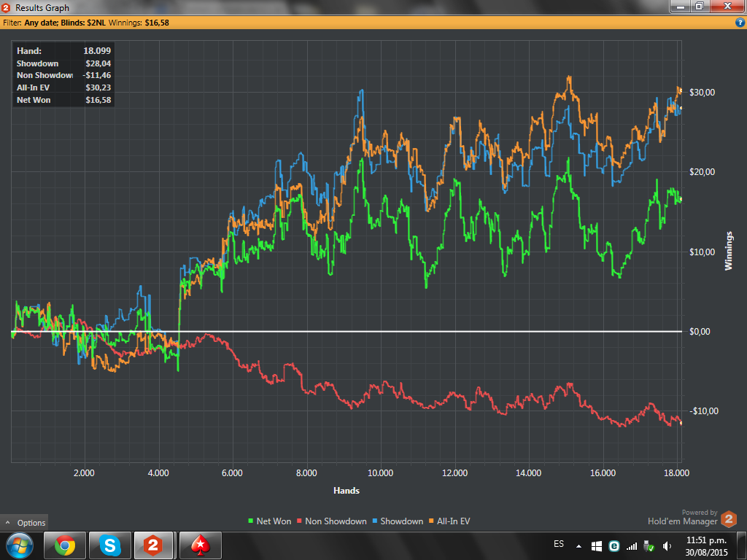Screen dimensions: 747x560
Task: Open the ES language input selector
Action: [559, 544]
